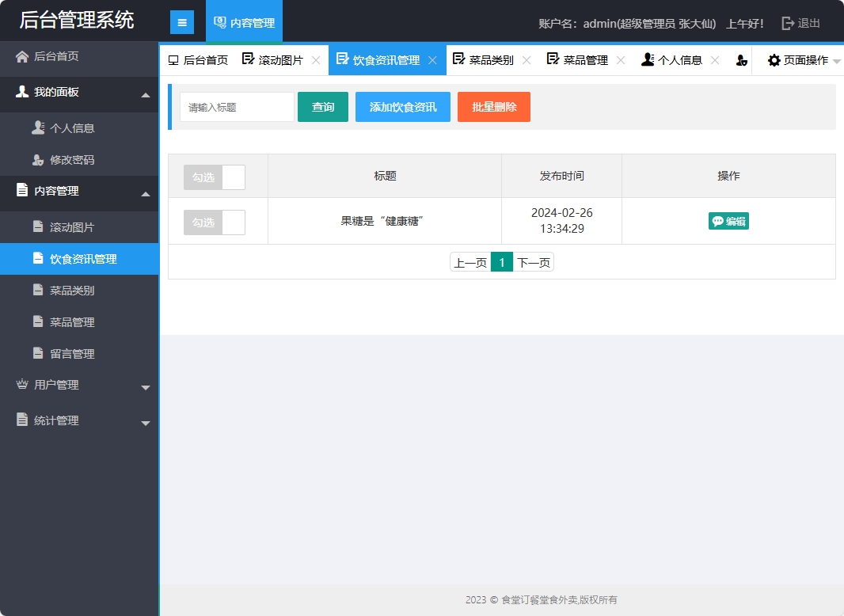
Task: Click the 添加饮食资讯 button
Action: coord(402,107)
